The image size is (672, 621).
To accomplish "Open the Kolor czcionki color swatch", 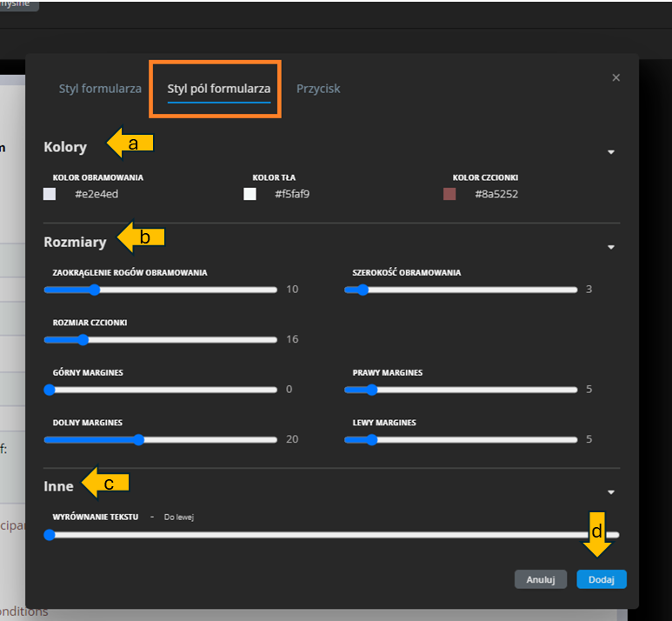I will click(x=449, y=194).
